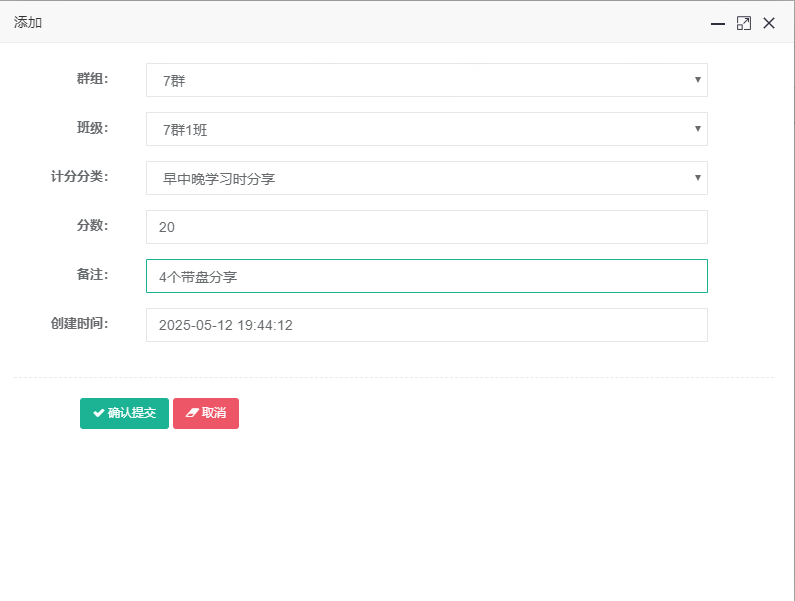Open 计分分类 dropdown showing 早中晚学习时分享
Viewport: 795px width, 601px height.
[x=426, y=178]
